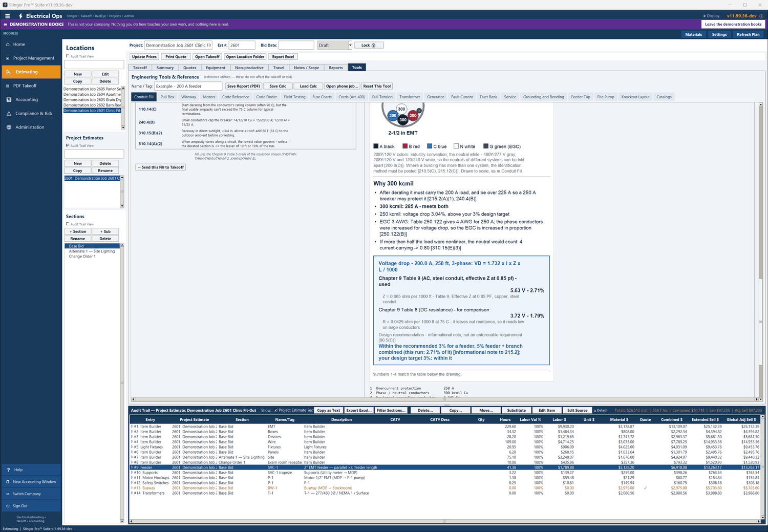Screen dimensions: 768x532
Task: Click the Bid Date input field
Action: click(x=296, y=45)
